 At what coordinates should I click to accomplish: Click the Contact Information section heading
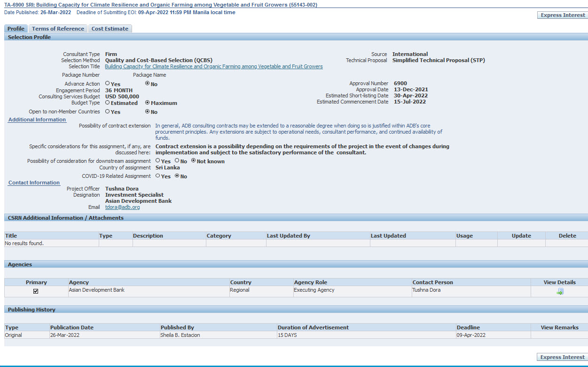pyautogui.click(x=34, y=183)
